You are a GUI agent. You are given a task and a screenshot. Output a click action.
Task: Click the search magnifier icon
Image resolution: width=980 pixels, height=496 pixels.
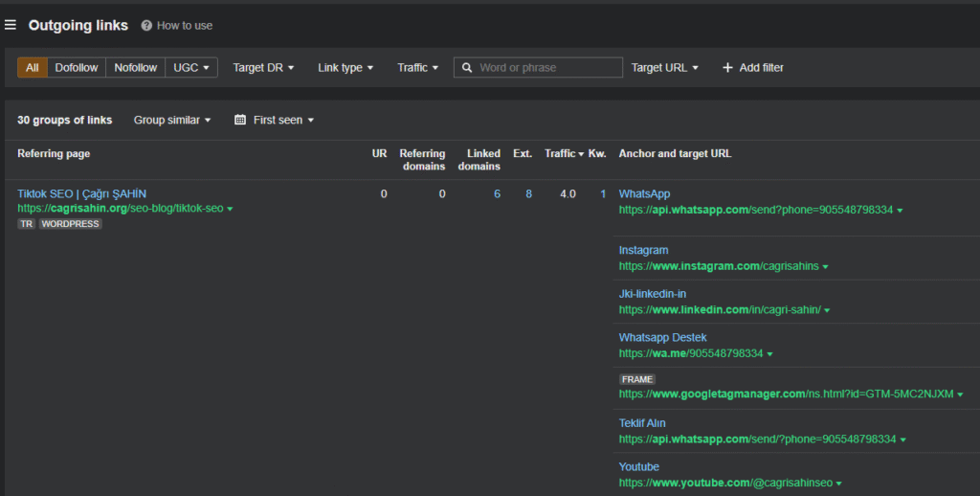467,68
